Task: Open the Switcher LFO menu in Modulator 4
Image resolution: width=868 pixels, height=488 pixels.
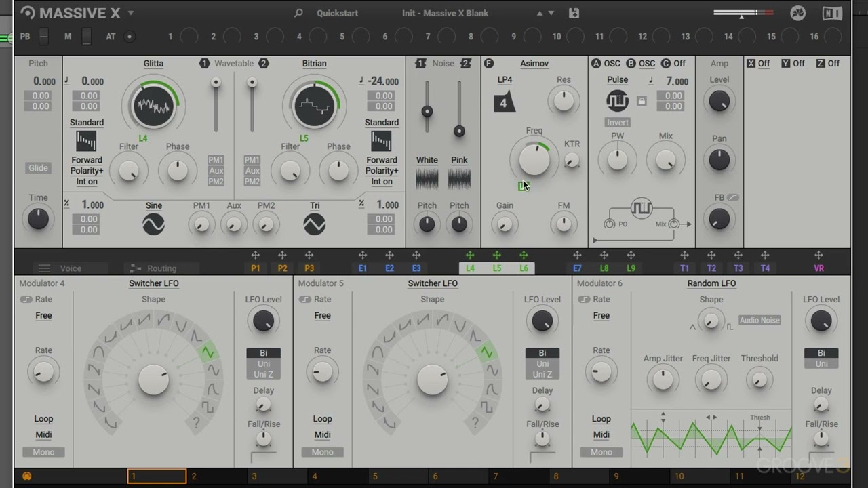Action: (154, 283)
